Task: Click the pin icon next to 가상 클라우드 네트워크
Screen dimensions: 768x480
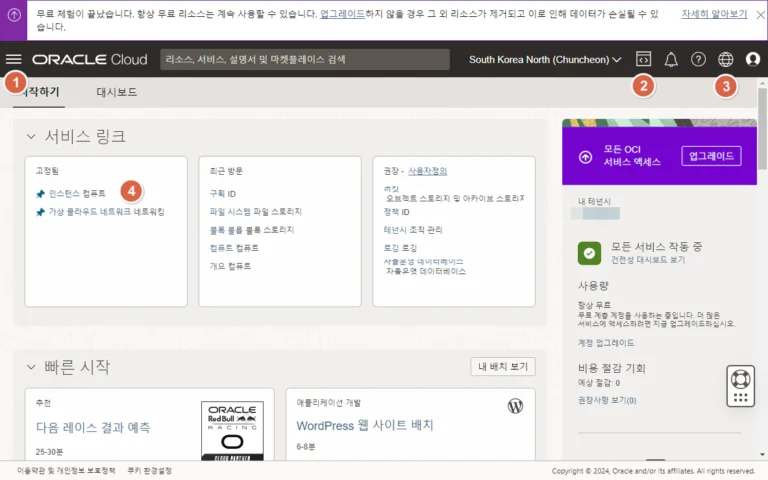Action: pos(41,212)
